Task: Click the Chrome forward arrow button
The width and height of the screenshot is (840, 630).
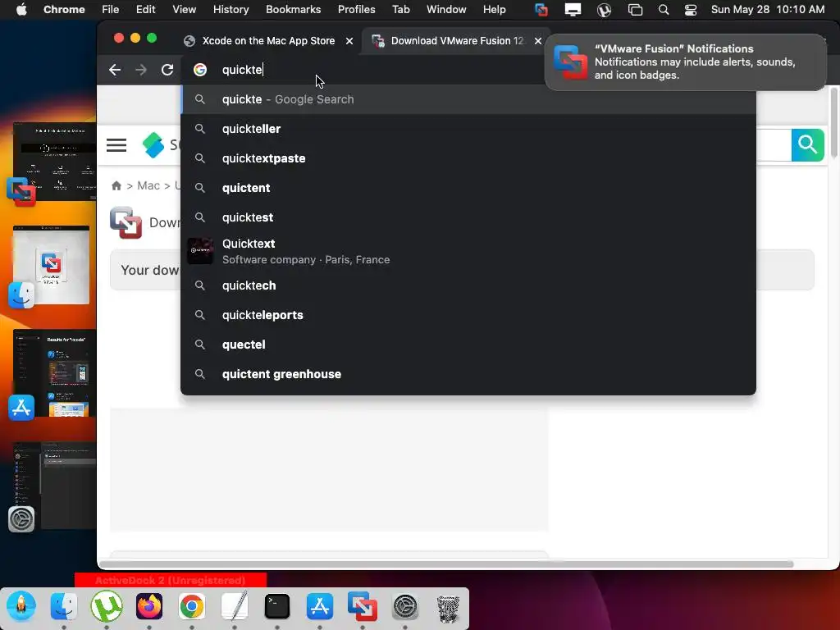Action: point(141,70)
